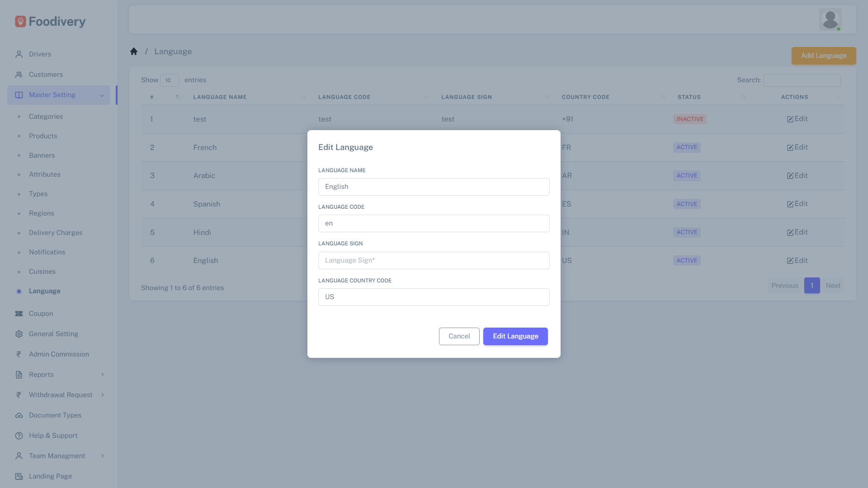Select Language in the Master Setting menu
868x488 pixels.
[x=44, y=291]
